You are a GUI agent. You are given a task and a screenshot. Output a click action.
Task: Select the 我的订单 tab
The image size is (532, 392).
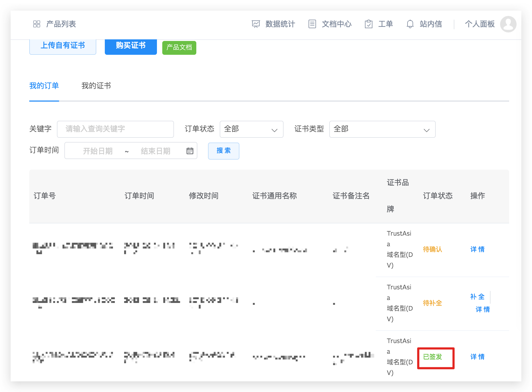(44, 86)
